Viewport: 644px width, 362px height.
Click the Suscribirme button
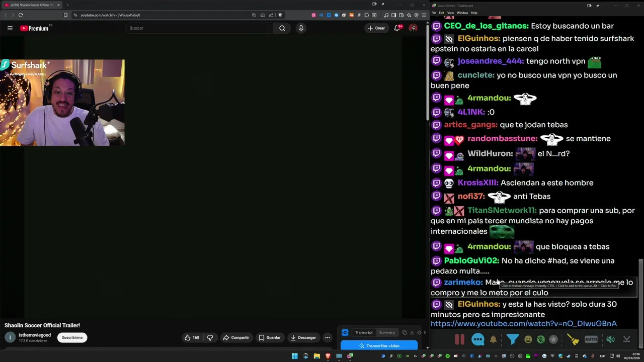[72, 337]
